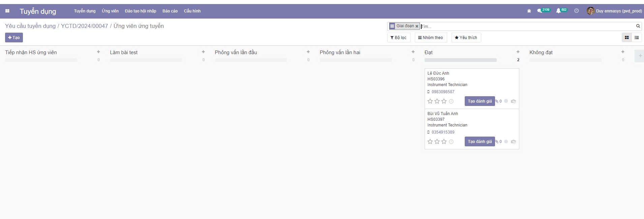Open the debug bug icon menu
The height and width of the screenshot is (219, 644).
click(529, 11)
